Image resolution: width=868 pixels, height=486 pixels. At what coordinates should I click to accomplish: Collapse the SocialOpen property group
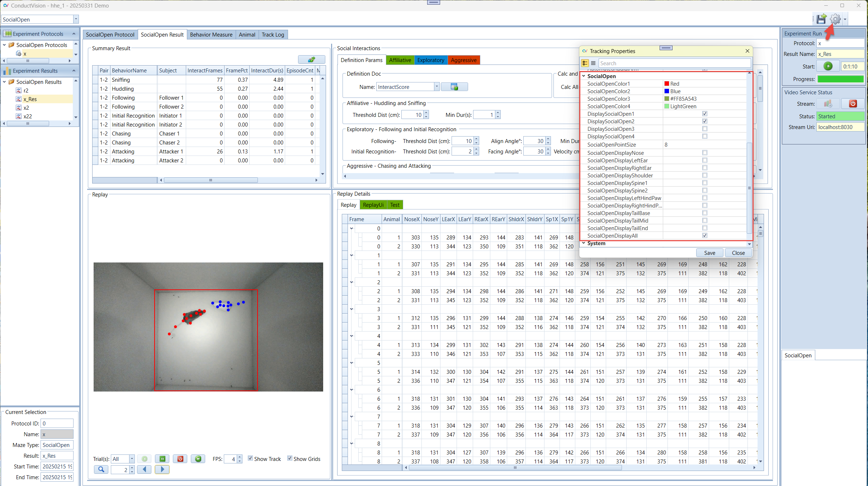point(584,76)
